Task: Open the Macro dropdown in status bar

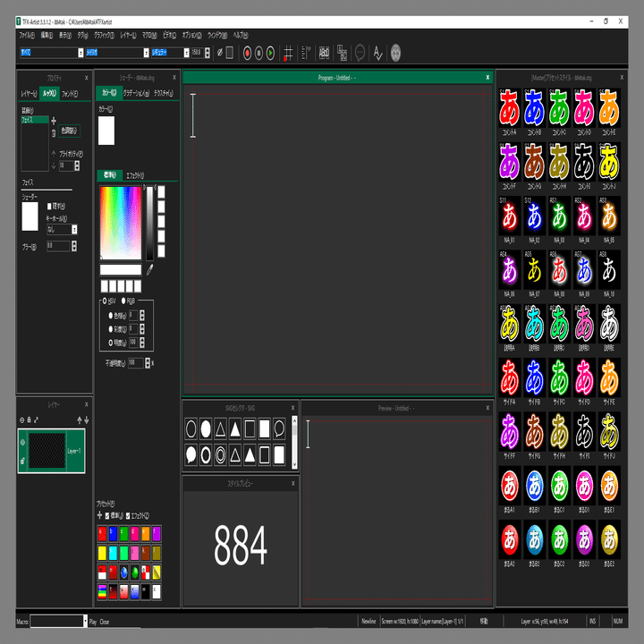Action: 85,621
